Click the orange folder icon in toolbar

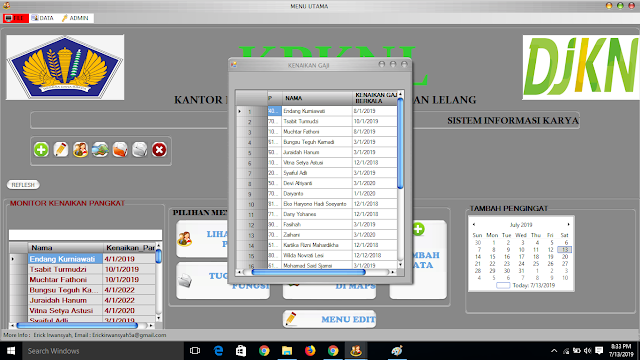pyautogui.click(x=120, y=150)
